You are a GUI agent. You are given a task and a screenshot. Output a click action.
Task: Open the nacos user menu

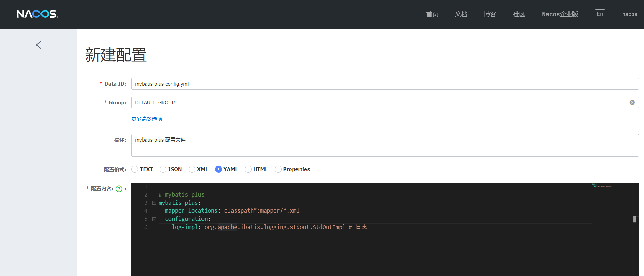630,14
